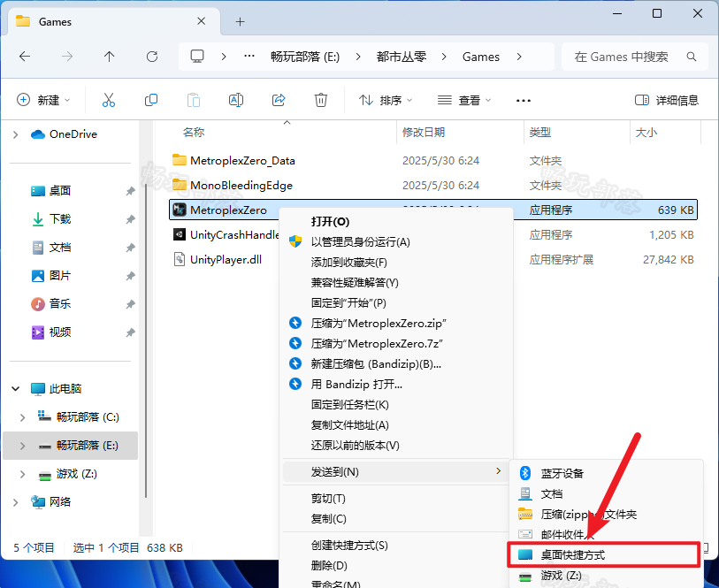Viewport: 719px width, 588px height.
Task: Select 此电脑 in navigation pane
Action: pyautogui.click(x=56, y=389)
